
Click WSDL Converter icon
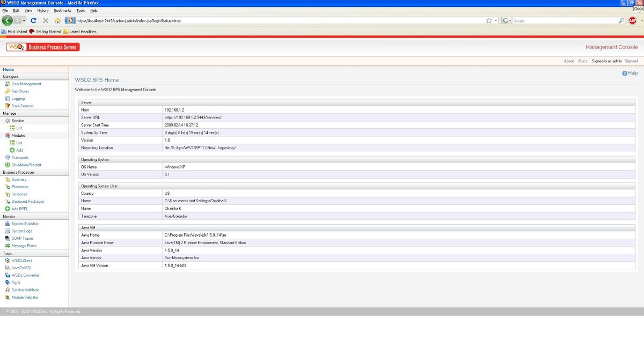7,275
